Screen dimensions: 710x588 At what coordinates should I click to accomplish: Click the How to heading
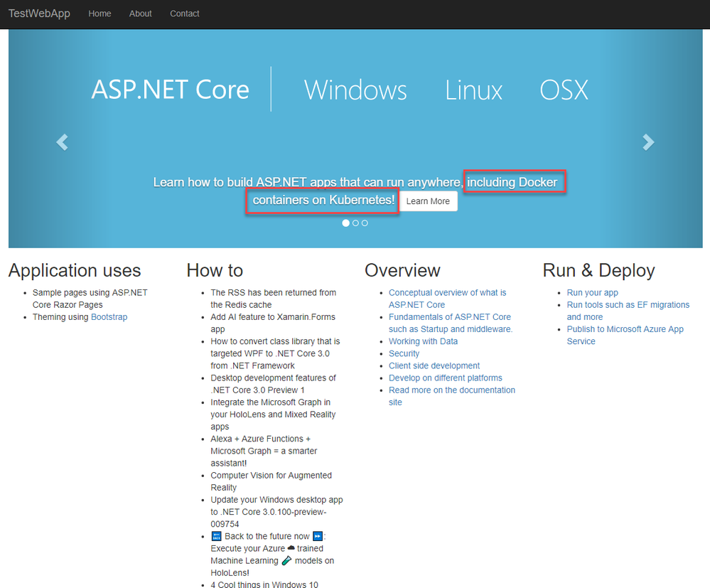tap(215, 270)
